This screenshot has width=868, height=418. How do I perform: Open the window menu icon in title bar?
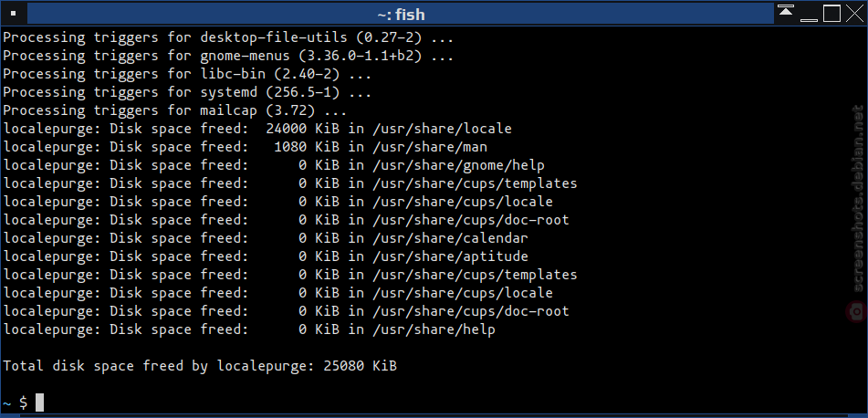[x=14, y=14]
